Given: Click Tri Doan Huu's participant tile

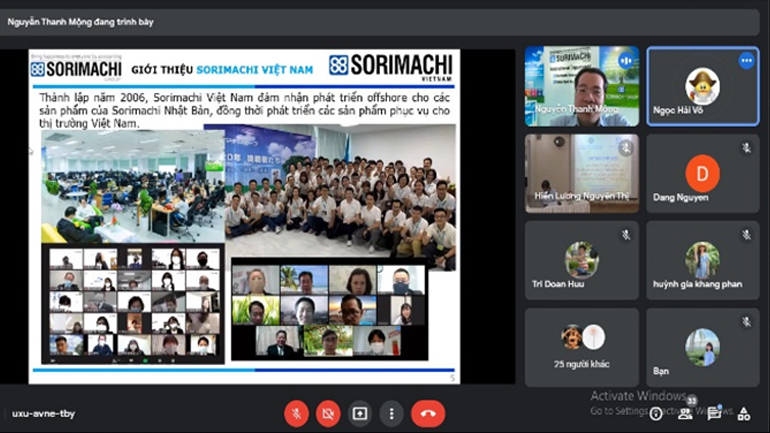Looking at the screenshot, I should [x=581, y=260].
